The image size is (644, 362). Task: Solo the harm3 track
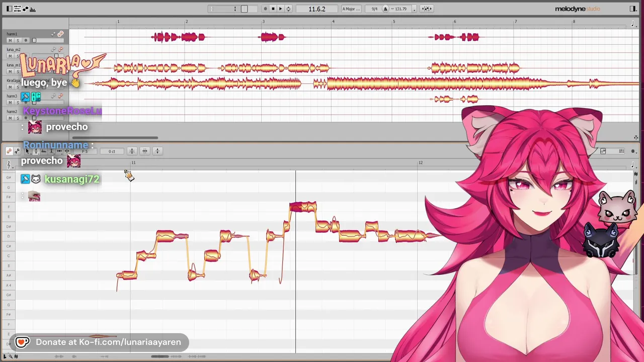[18, 102]
